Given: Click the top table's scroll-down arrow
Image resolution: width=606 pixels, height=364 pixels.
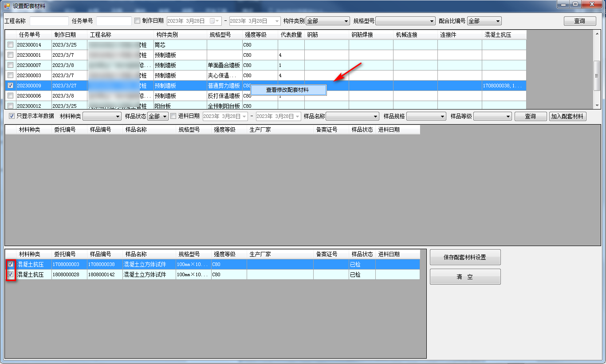Looking at the screenshot, I should tap(597, 106).
